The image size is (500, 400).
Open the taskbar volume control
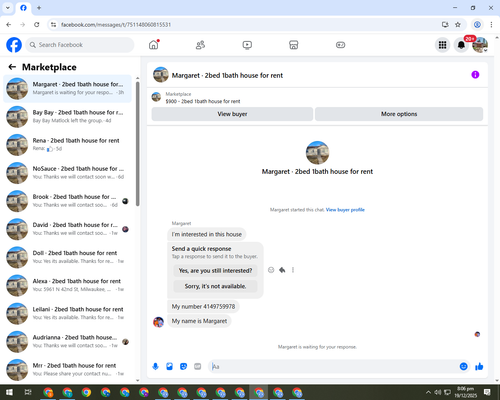[x=438, y=392]
